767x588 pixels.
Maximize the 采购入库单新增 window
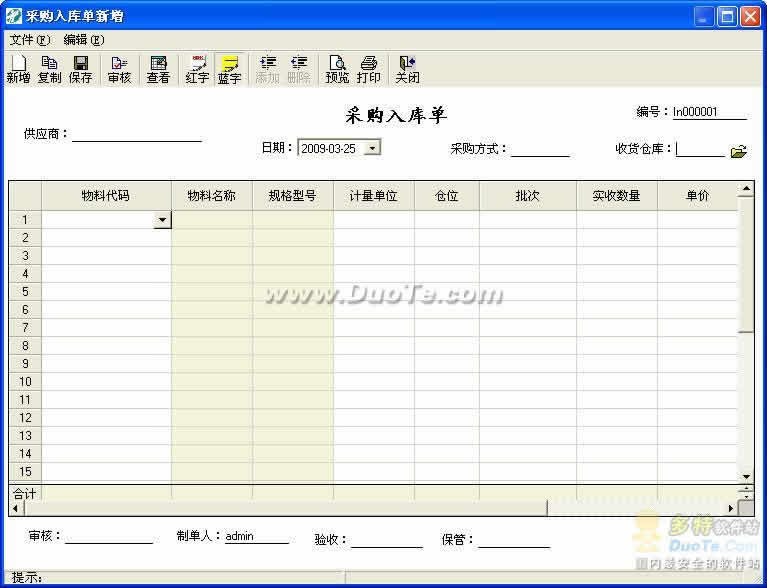[x=727, y=17]
